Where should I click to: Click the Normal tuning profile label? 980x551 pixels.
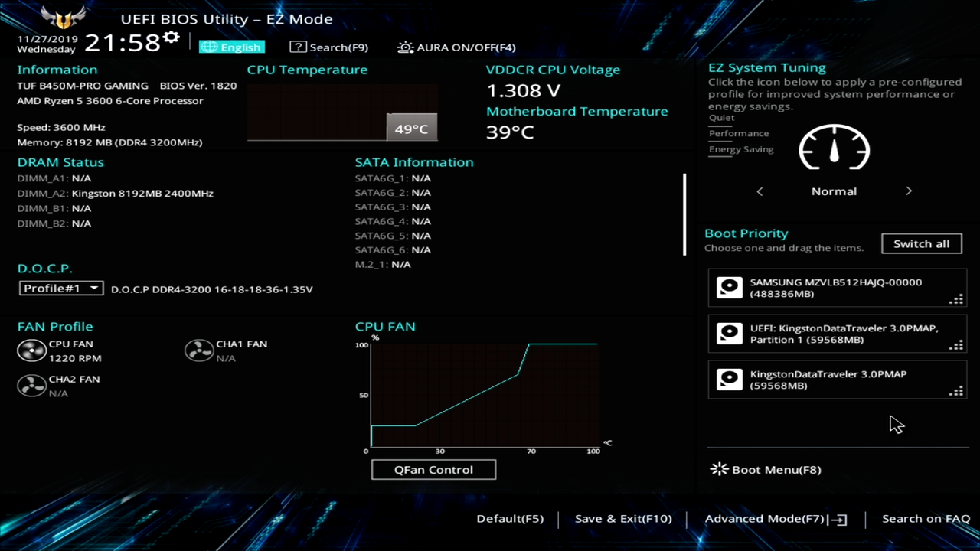point(834,191)
